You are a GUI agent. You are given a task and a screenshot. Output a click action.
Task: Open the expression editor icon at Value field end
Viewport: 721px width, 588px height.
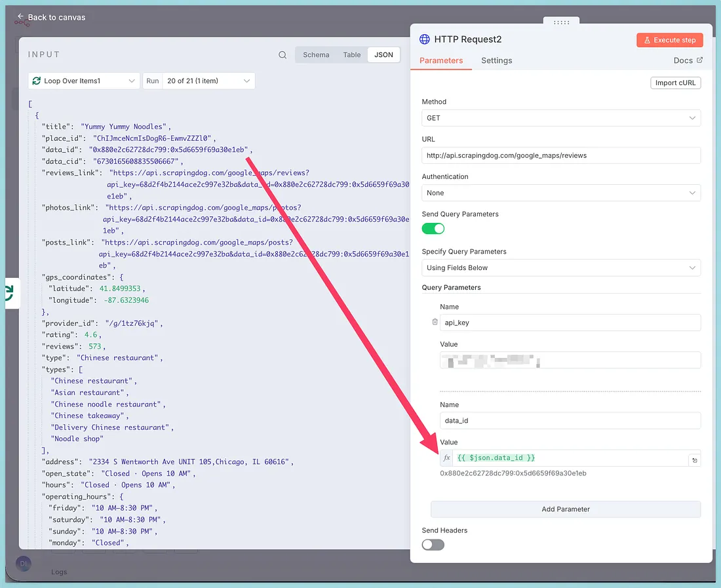695,460
